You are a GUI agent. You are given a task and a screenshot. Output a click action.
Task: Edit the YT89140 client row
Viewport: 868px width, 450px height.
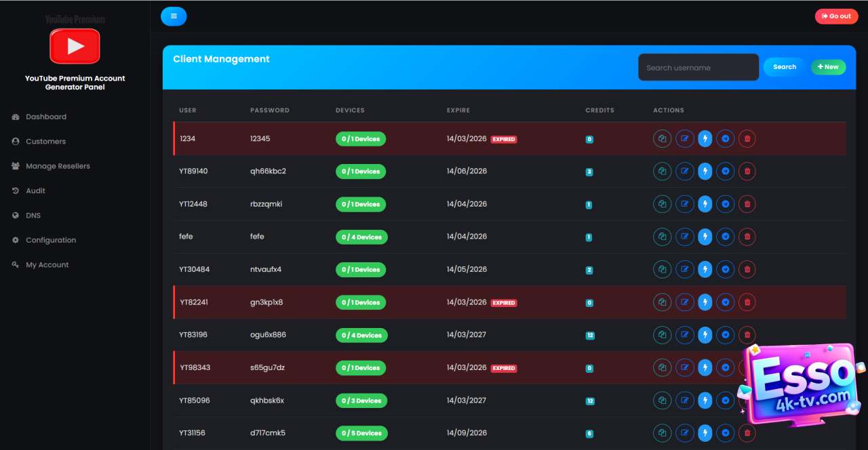tap(684, 171)
